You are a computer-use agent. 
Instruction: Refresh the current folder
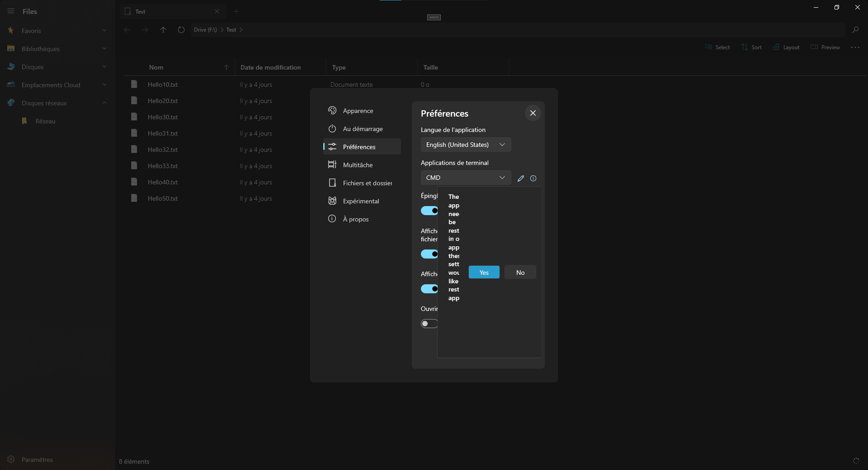point(181,30)
